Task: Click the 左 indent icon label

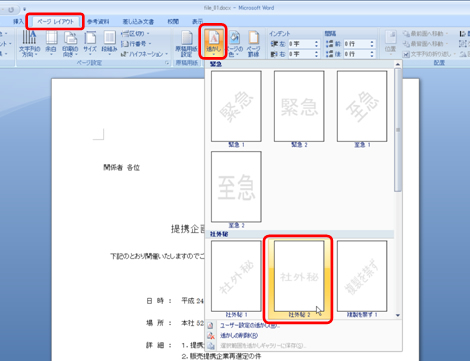Action: (x=278, y=44)
